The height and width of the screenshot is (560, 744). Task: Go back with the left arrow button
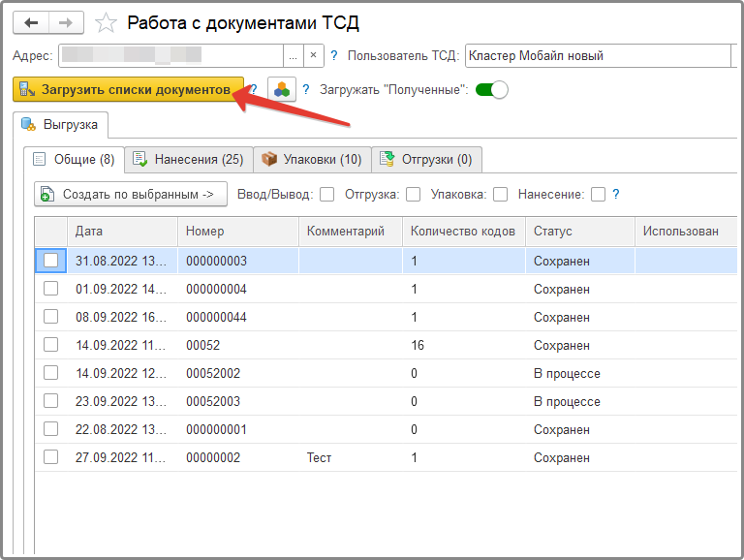(31, 22)
